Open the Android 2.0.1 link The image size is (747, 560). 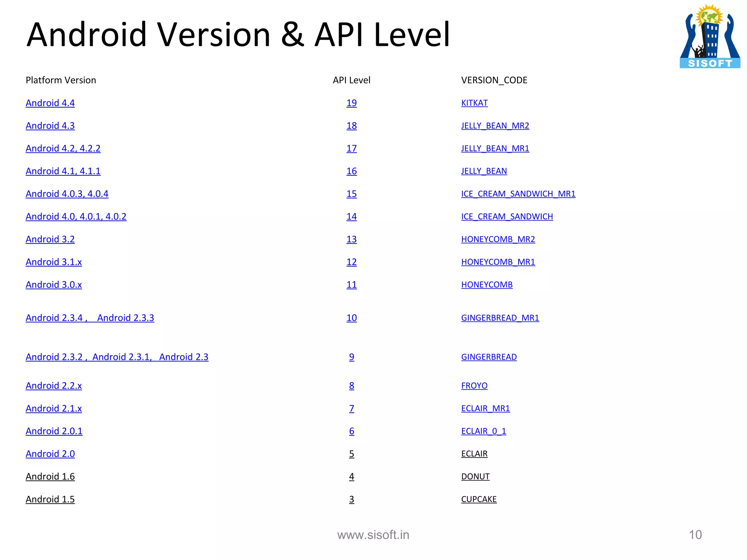[54, 431]
